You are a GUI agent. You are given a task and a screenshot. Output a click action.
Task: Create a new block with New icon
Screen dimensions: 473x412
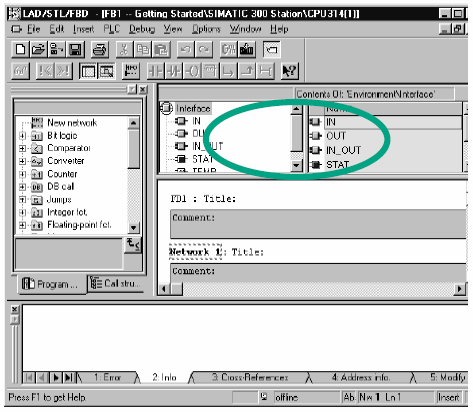[20, 50]
